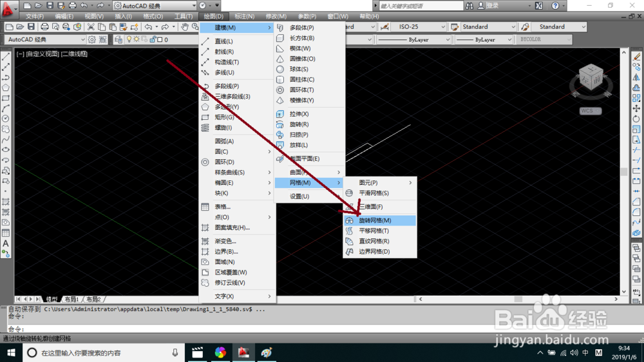Choose 平移网格(T) from mesh submenu
This screenshot has width=644, height=362.
380,231
